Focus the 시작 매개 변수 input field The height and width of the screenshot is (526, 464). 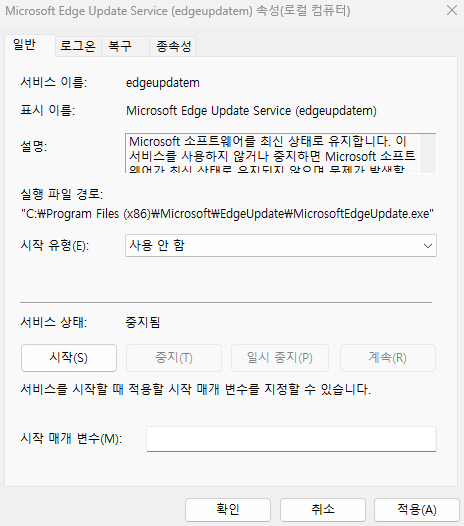tap(291, 439)
